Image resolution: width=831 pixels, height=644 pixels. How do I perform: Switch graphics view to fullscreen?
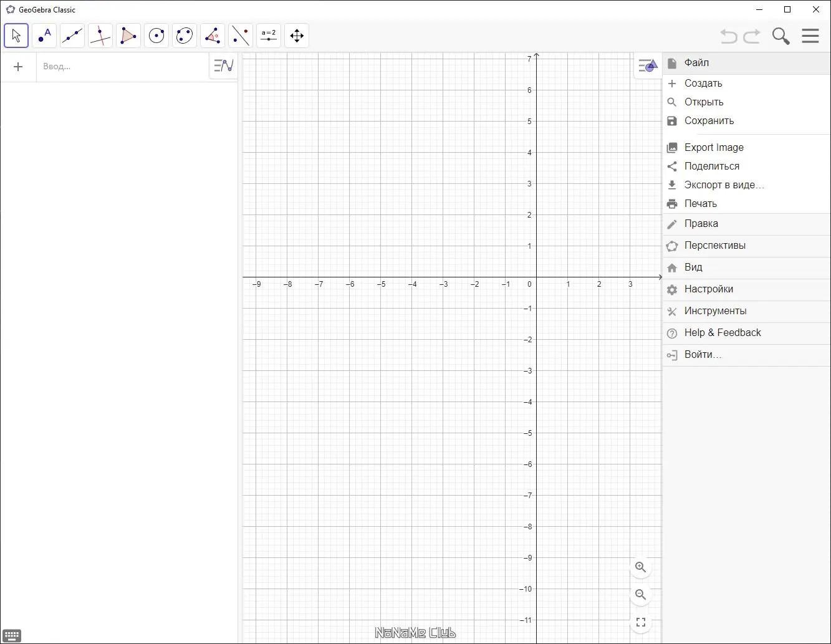tap(640, 622)
